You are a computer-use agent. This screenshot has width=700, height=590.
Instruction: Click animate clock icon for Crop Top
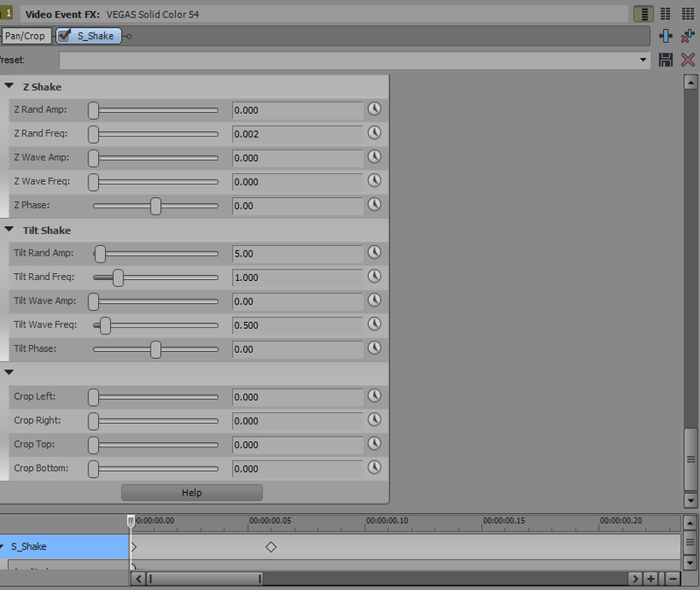374,444
